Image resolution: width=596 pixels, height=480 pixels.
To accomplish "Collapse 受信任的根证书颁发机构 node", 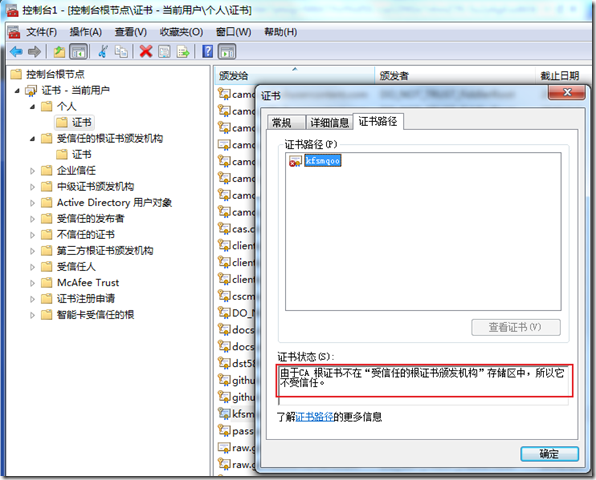I will click(33, 139).
